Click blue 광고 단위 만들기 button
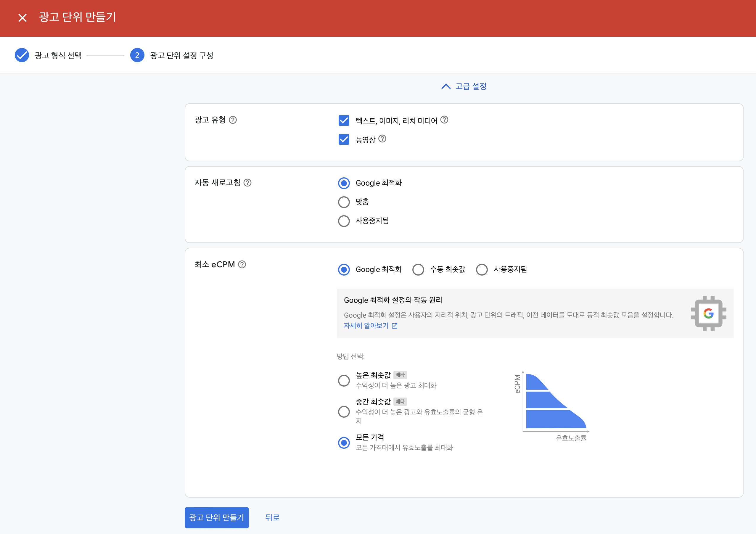756x534 pixels. (x=217, y=517)
